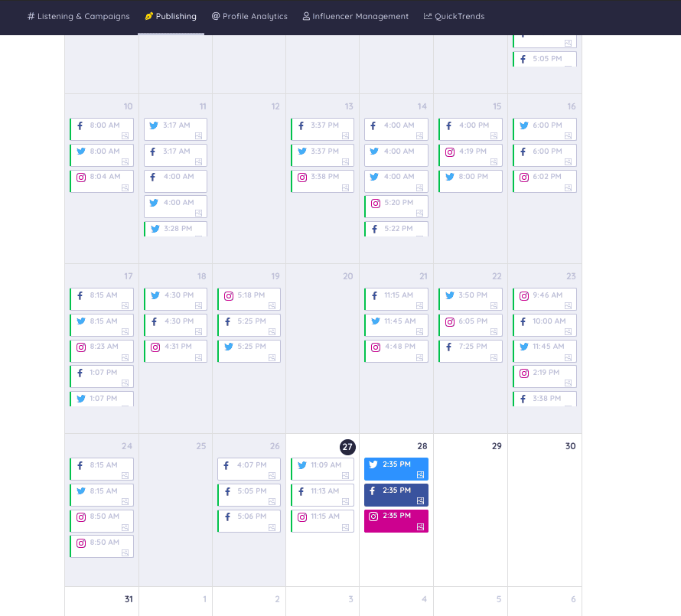Open Twitter post at 11:45 AM on the 21st
681x616 pixels.
pos(396,325)
